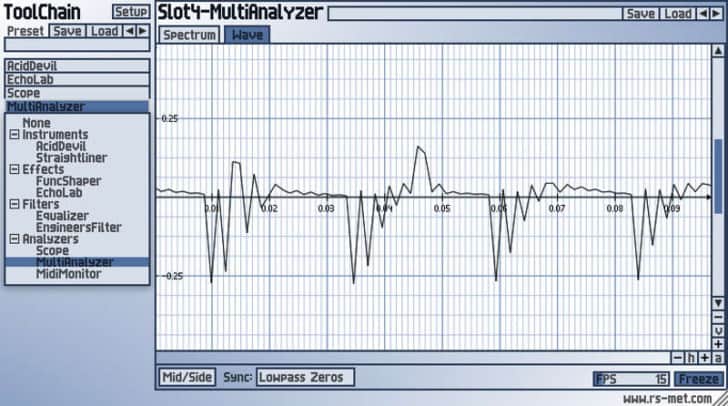This screenshot has width=728, height=406.
Task: Load a ToolChain preset
Action: coord(104,31)
